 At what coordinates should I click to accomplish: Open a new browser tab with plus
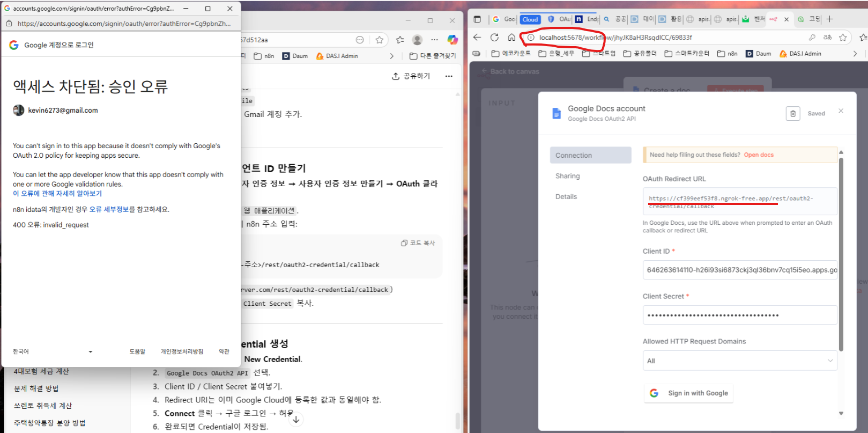pyautogui.click(x=829, y=19)
